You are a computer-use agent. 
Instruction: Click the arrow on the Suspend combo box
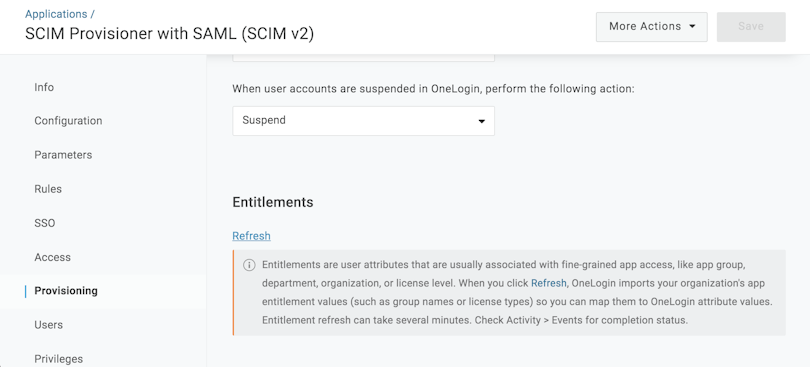pos(481,121)
